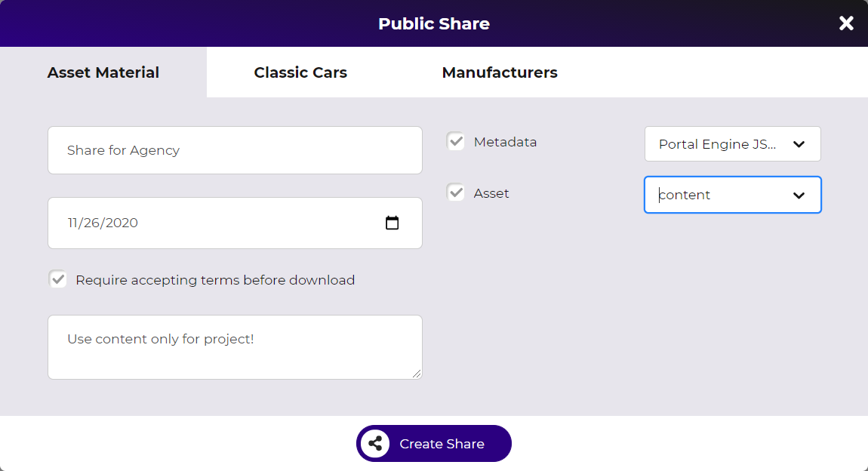
Task: Uncheck Require accepting terms before download
Action: tap(57, 279)
